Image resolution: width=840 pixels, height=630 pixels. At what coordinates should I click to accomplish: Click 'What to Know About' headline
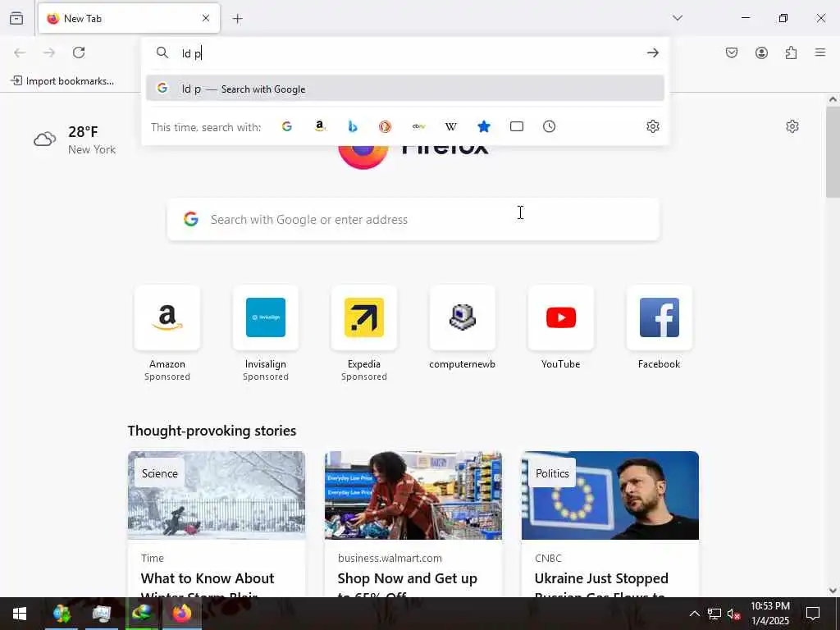pos(208,578)
